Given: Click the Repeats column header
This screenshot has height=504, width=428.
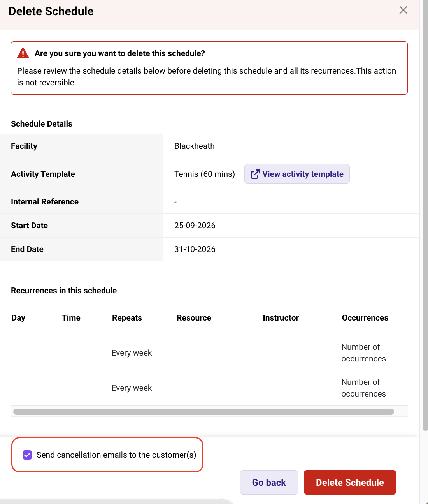Looking at the screenshot, I should coord(127,318).
